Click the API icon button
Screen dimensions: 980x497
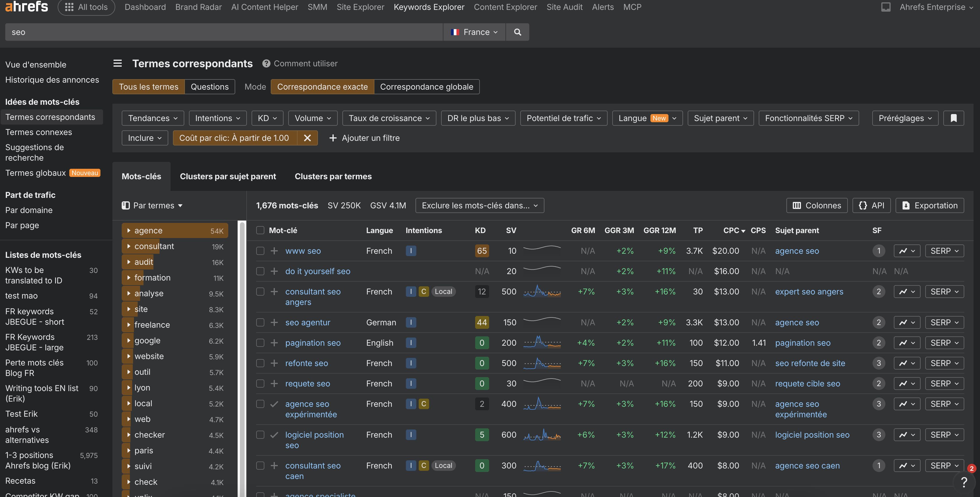871,205
